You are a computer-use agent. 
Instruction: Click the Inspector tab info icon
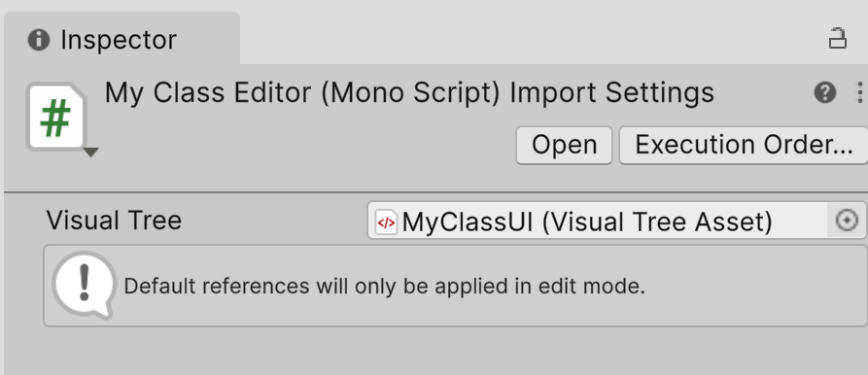[x=39, y=40]
